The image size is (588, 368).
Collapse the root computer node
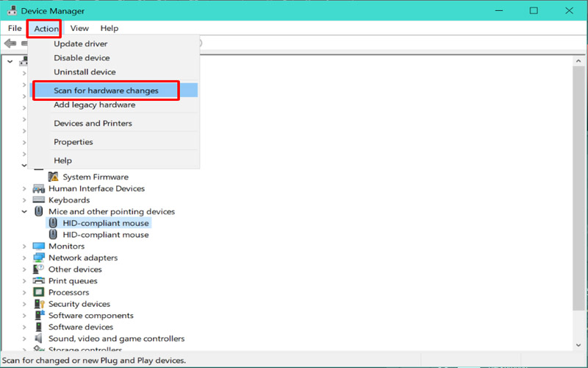pyautogui.click(x=10, y=62)
